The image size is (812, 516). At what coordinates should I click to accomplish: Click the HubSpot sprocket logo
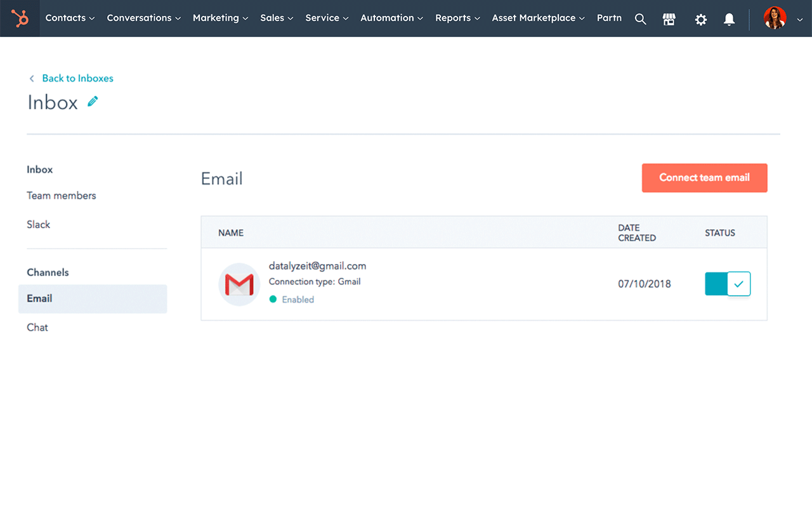(20, 18)
